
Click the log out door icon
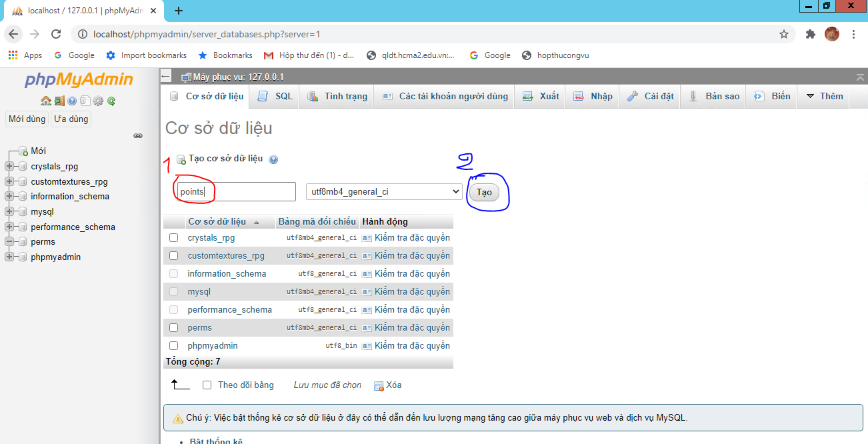(x=59, y=101)
